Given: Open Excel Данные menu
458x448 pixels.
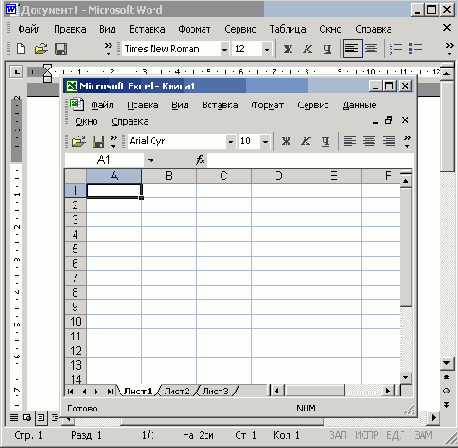Looking at the screenshot, I should [x=359, y=105].
